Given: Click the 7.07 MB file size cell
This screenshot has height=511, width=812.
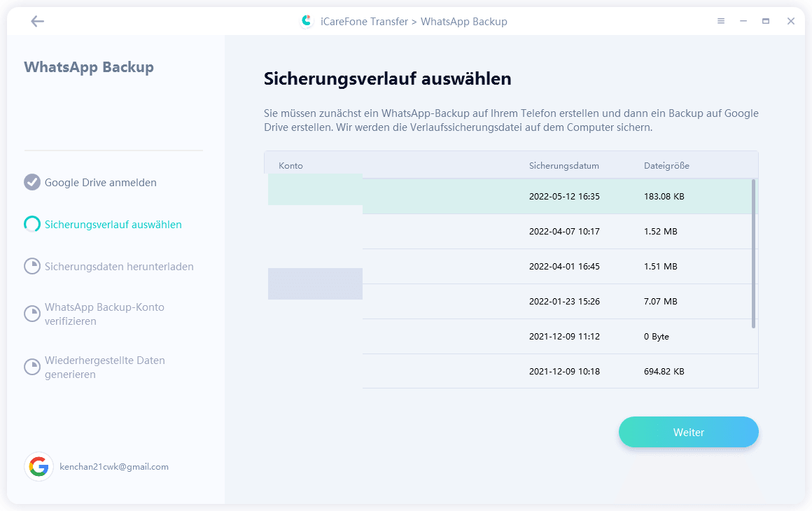Looking at the screenshot, I should click(660, 301).
